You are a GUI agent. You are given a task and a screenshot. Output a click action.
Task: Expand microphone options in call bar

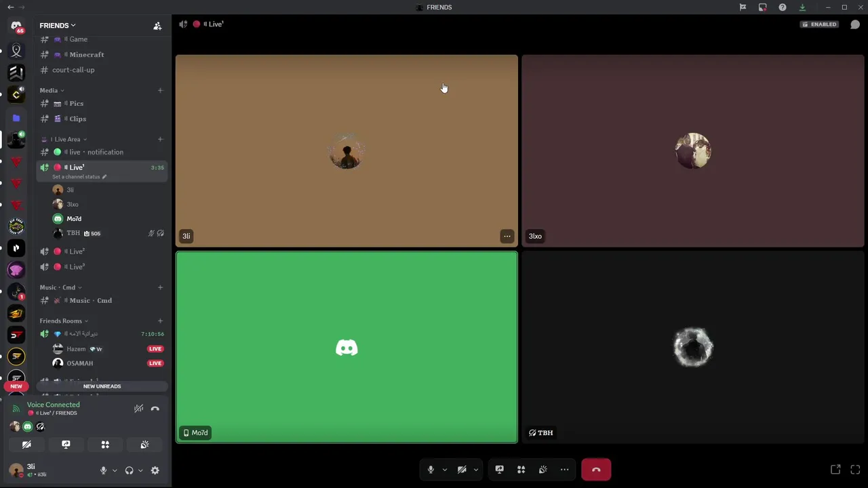(x=445, y=470)
